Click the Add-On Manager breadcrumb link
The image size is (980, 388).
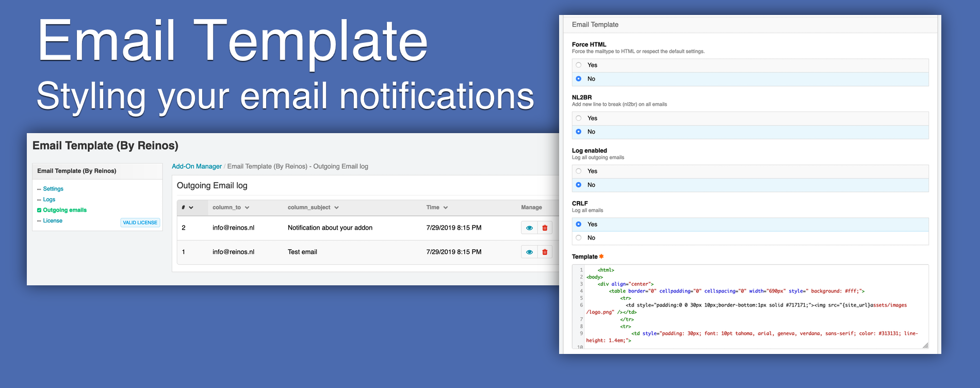coord(197,166)
